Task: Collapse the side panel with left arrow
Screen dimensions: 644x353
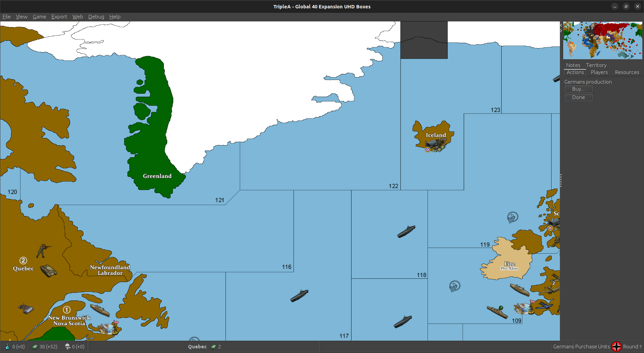Action: click(x=561, y=25)
